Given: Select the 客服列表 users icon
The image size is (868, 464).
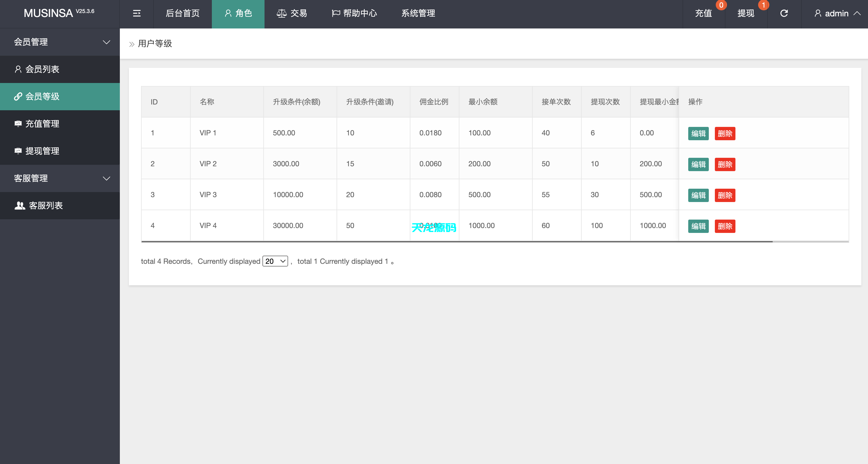Looking at the screenshot, I should coord(19,206).
